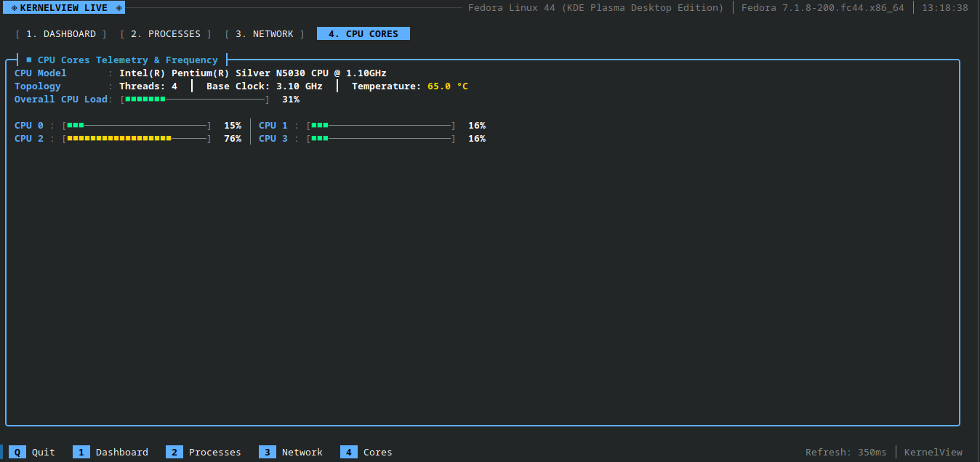This screenshot has height=462, width=980.
Task: Click the Overall CPU Load progress bar
Action: (195, 100)
